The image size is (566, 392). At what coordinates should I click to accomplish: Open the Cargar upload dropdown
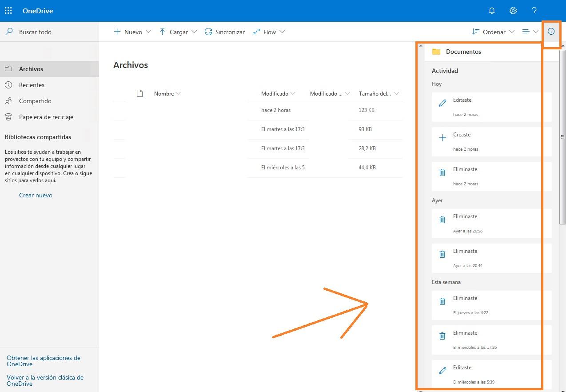tap(194, 32)
